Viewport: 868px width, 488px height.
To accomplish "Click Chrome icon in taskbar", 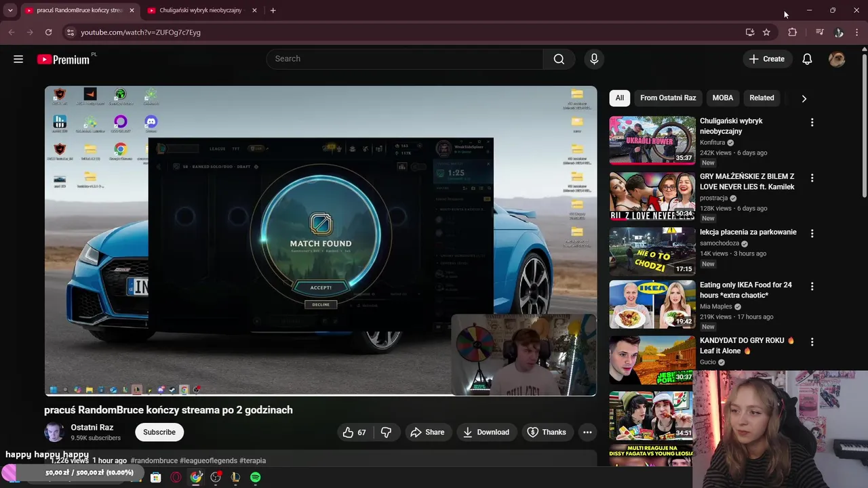I will pos(196,477).
